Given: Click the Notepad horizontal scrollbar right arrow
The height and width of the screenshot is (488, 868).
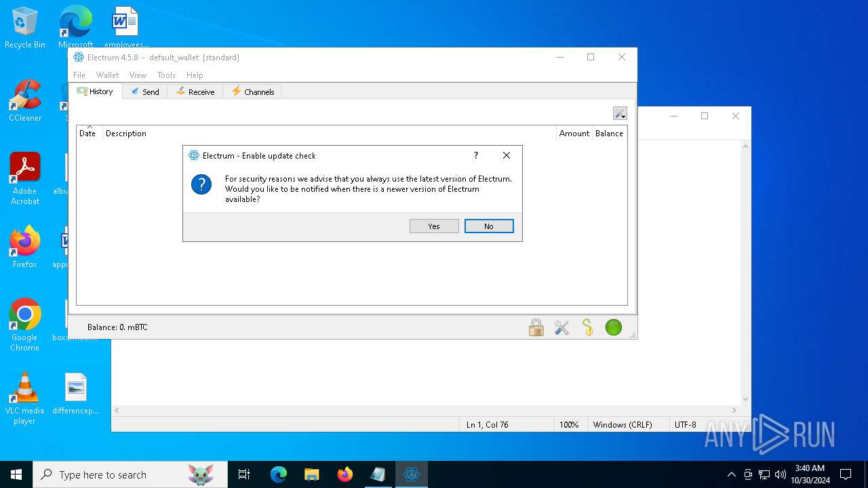Looking at the screenshot, I should 734,411.
